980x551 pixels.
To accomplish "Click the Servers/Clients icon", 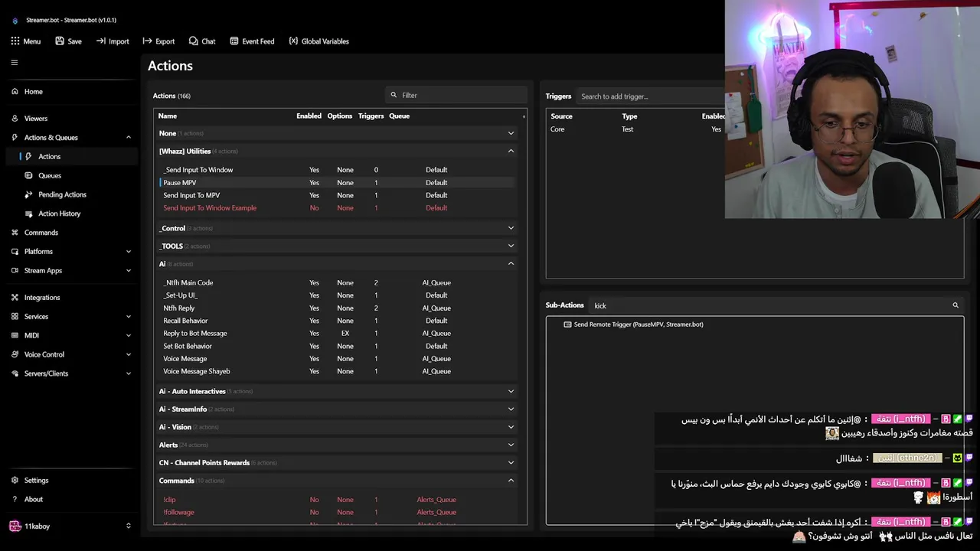I will point(15,374).
